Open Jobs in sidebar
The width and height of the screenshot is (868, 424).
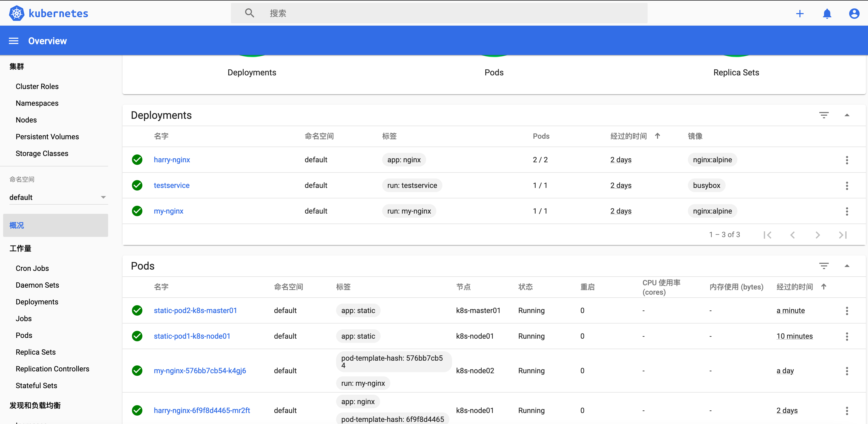[x=24, y=319]
